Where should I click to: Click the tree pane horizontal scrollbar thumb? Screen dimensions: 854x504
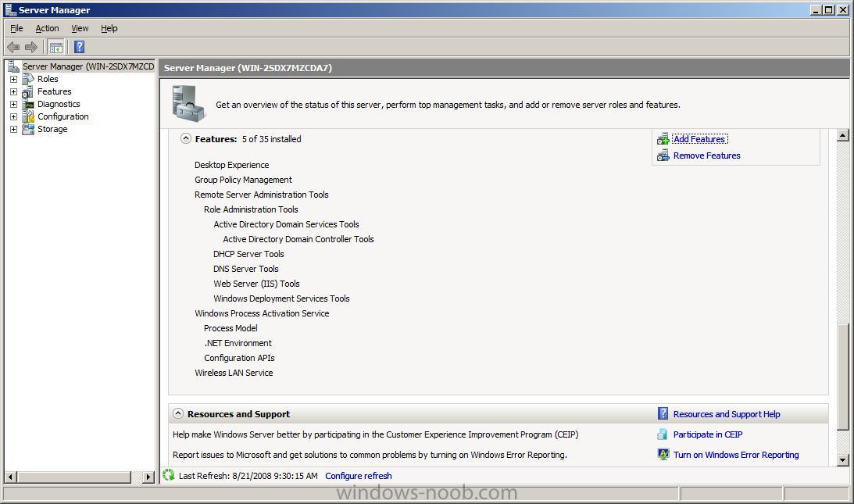(74, 477)
